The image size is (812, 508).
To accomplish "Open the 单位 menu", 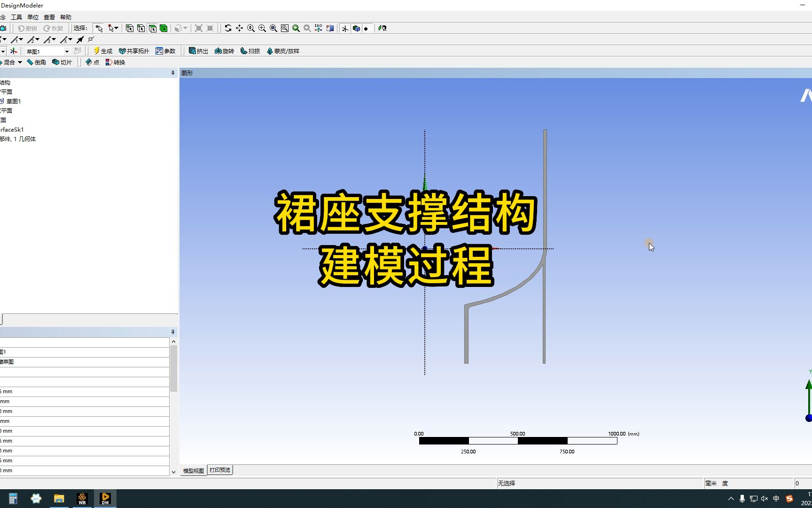I will (x=33, y=17).
